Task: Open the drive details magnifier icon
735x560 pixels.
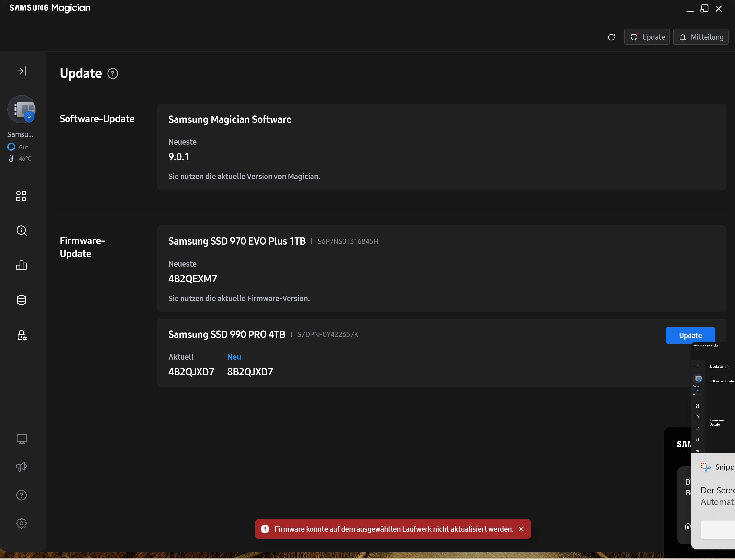Action: (22, 231)
